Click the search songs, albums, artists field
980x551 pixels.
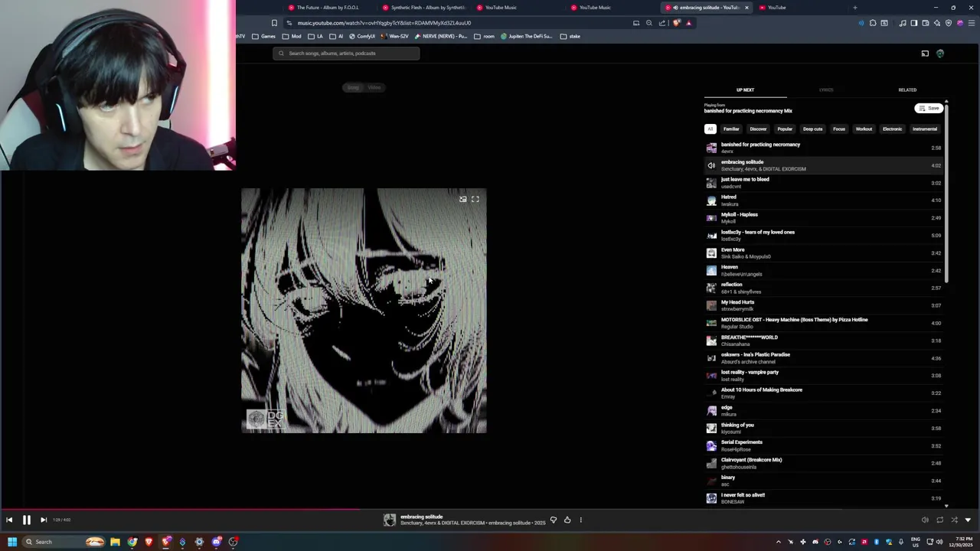pyautogui.click(x=346, y=54)
